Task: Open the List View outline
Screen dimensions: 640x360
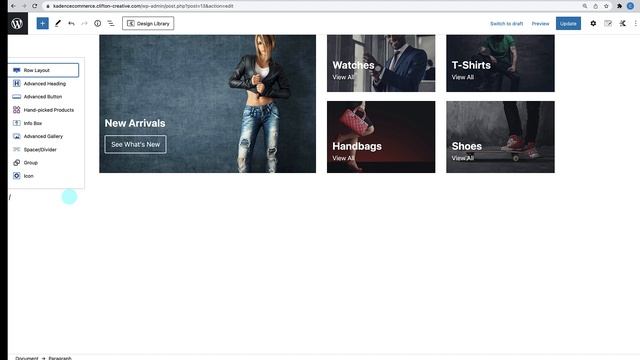Action: point(111,24)
